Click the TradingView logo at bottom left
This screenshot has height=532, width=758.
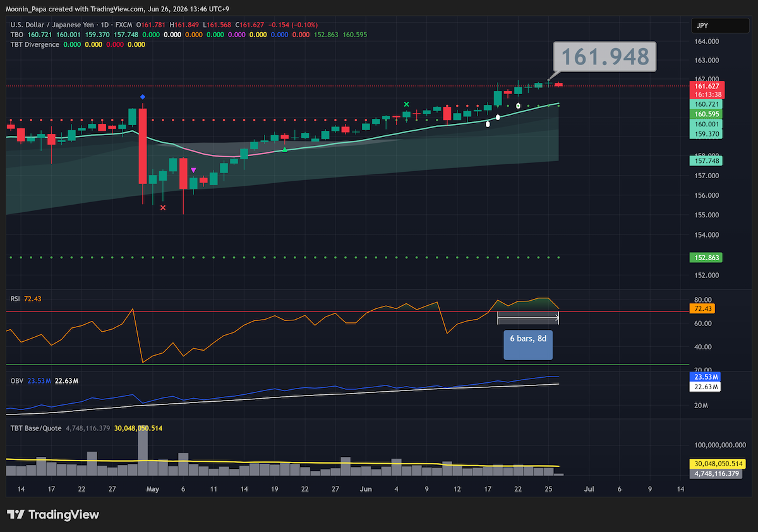[53, 515]
